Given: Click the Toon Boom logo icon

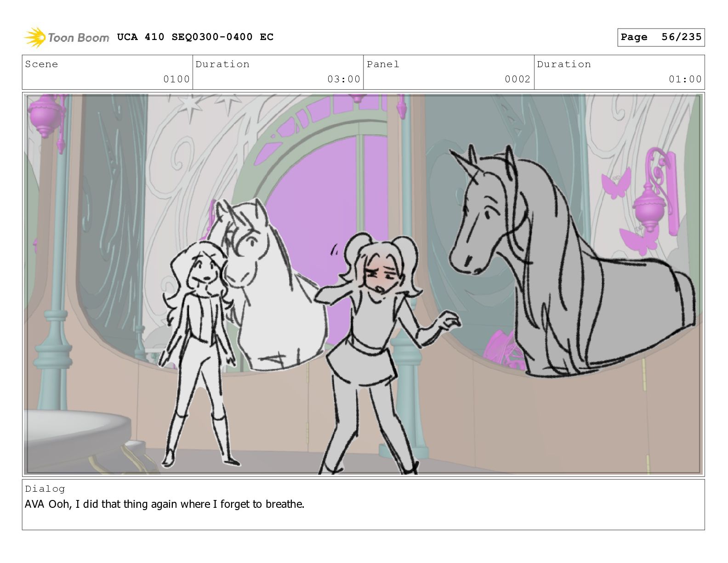Looking at the screenshot, I should [35, 37].
